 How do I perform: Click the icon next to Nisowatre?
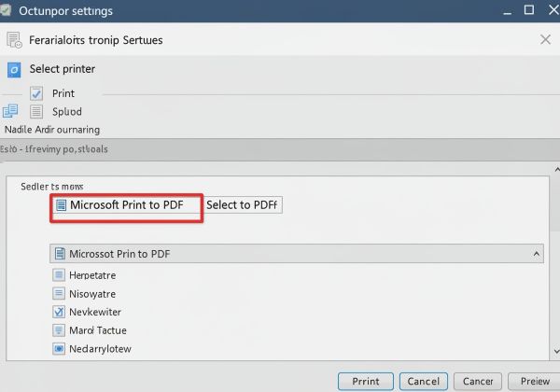coord(60,293)
